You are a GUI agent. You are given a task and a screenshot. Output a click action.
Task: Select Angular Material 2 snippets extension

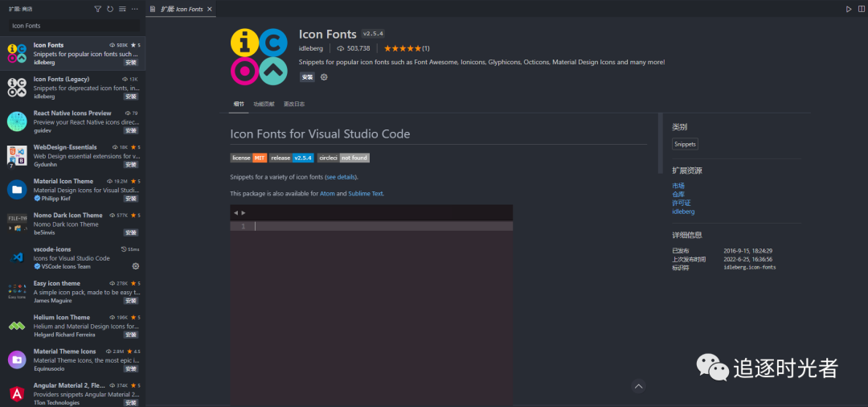click(72, 392)
